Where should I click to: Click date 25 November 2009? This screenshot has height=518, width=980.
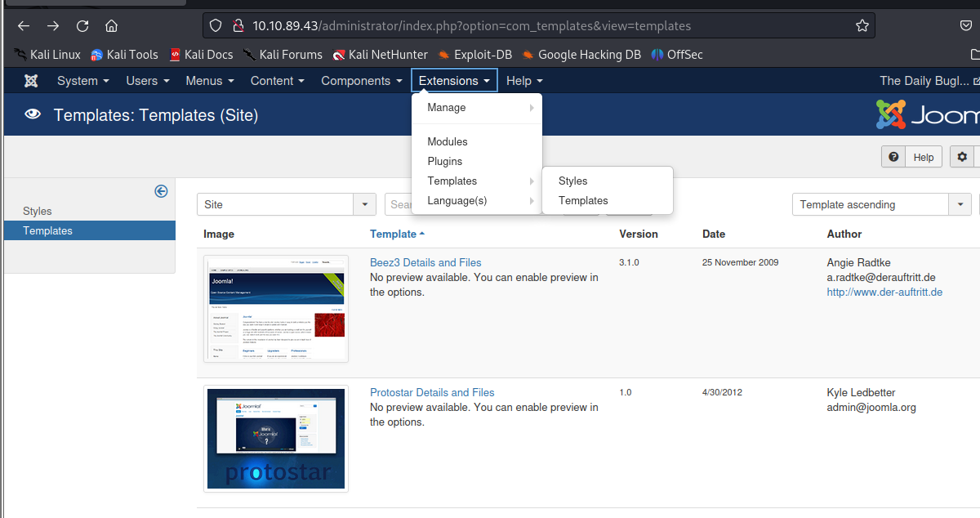[x=741, y=262]
